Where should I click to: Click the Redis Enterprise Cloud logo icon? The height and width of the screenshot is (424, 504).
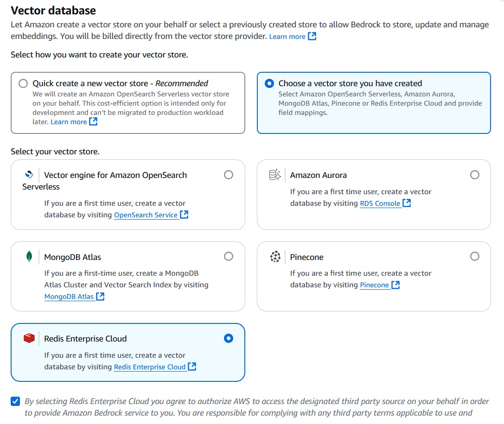(28, 338)
